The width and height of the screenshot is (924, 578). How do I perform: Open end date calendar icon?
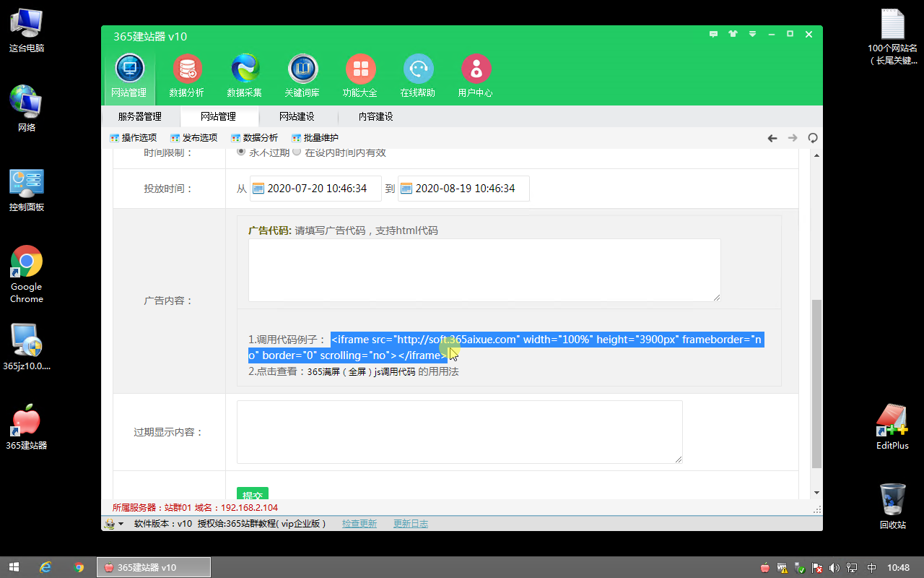pyautogui.click(x=406, y=189)
